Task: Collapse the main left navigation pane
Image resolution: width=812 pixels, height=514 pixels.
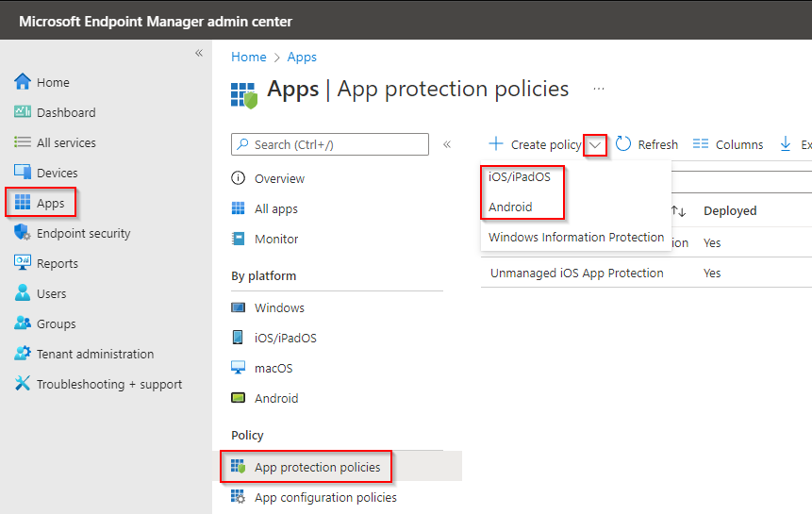Action: click(x=199, y=53)
